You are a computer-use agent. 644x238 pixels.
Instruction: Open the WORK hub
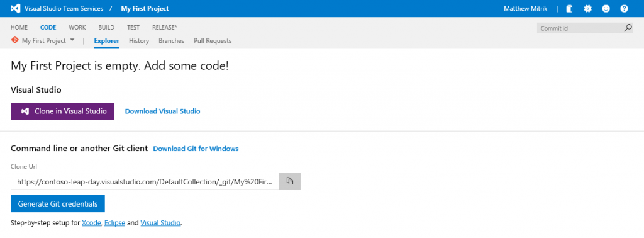tap(77, 28)
